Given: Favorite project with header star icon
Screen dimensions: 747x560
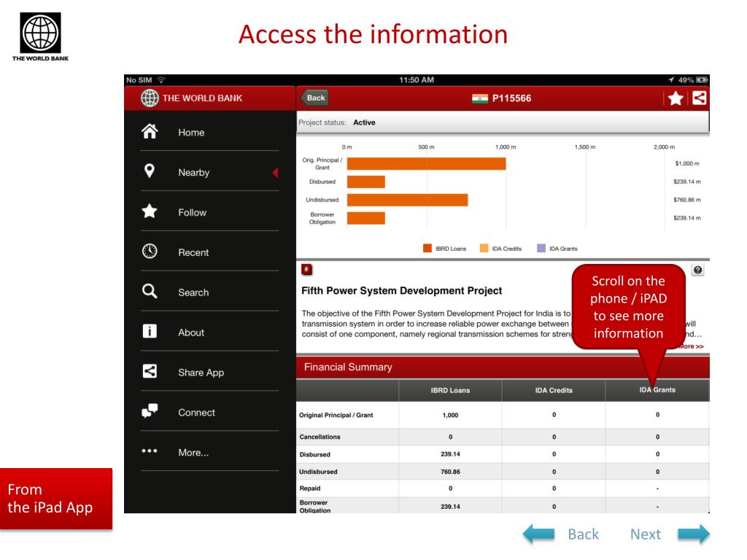Looking at the screenshot, I should (676, 98).
